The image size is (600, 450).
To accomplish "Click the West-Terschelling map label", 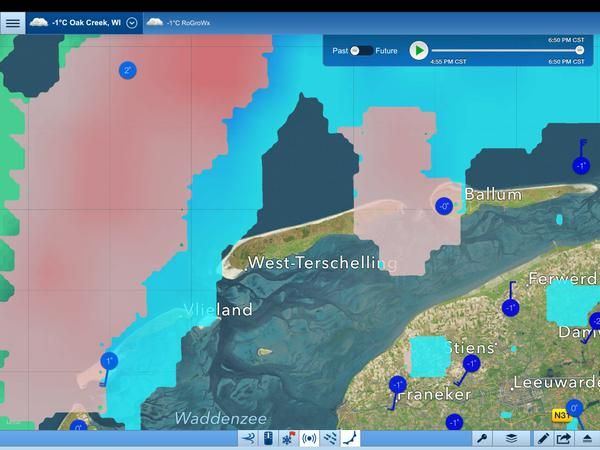I will point(323,263).
